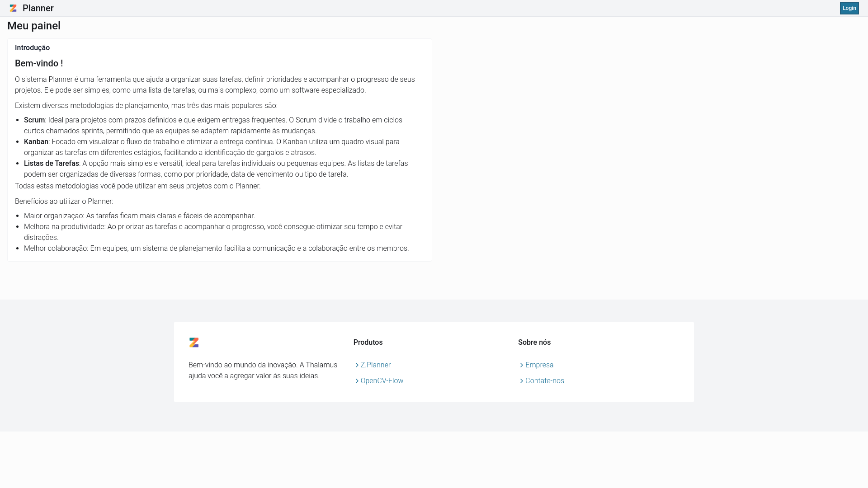Click the 'Existem diversas metodologias' sentence

coord(146,105)
